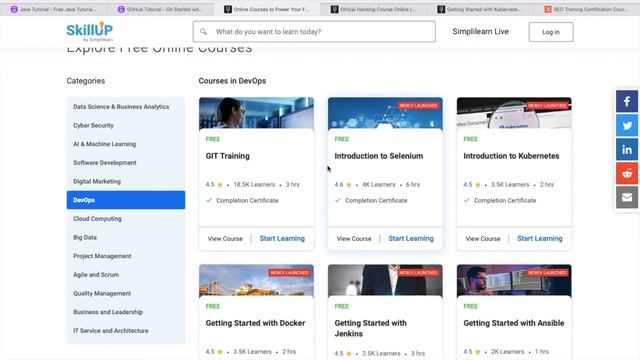Screen dimensions: 640x360
Task: Share on Twitter icon
Action: (x=627, y=125)
